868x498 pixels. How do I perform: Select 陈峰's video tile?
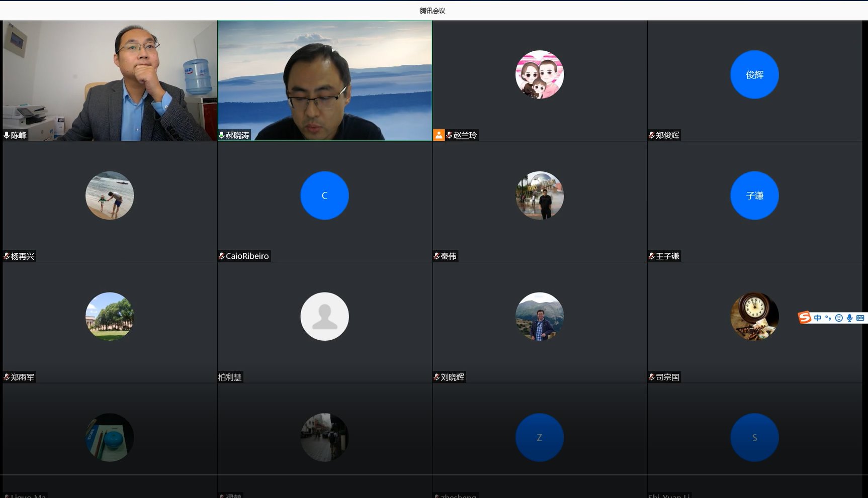point(110,80)
